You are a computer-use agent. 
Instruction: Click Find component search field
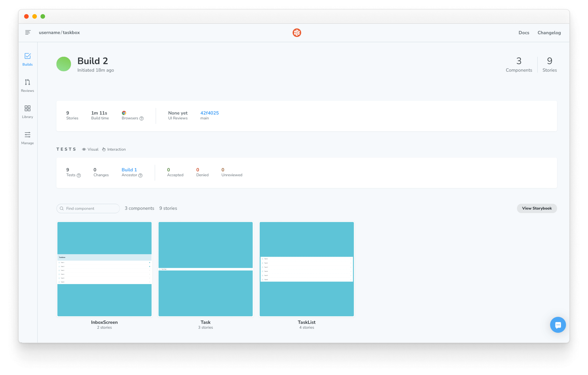88,208
